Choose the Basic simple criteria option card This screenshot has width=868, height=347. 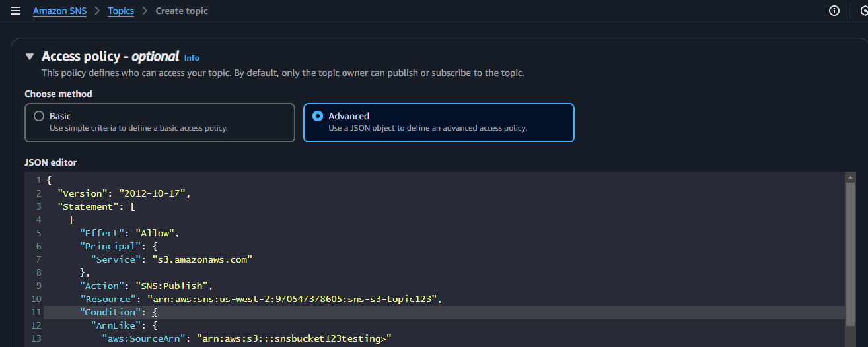160,123
